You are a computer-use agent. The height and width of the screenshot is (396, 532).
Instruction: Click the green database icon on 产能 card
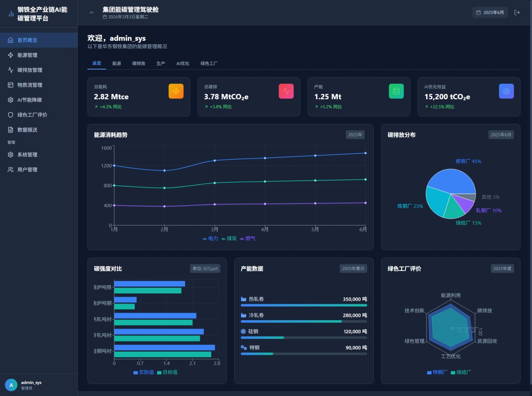[396, 91]
